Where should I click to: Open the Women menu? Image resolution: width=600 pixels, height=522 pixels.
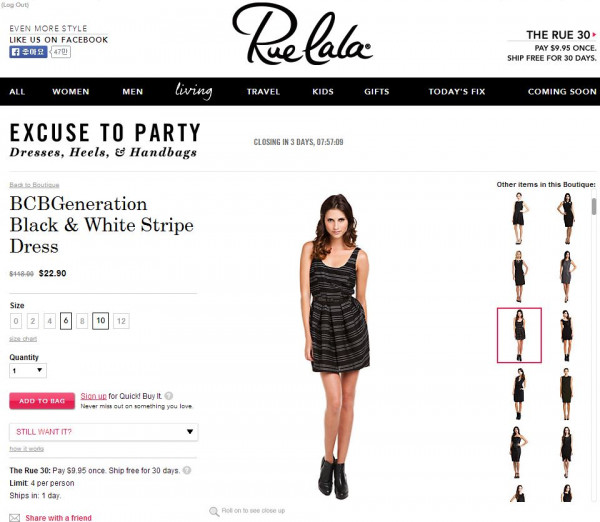(71, 92)
